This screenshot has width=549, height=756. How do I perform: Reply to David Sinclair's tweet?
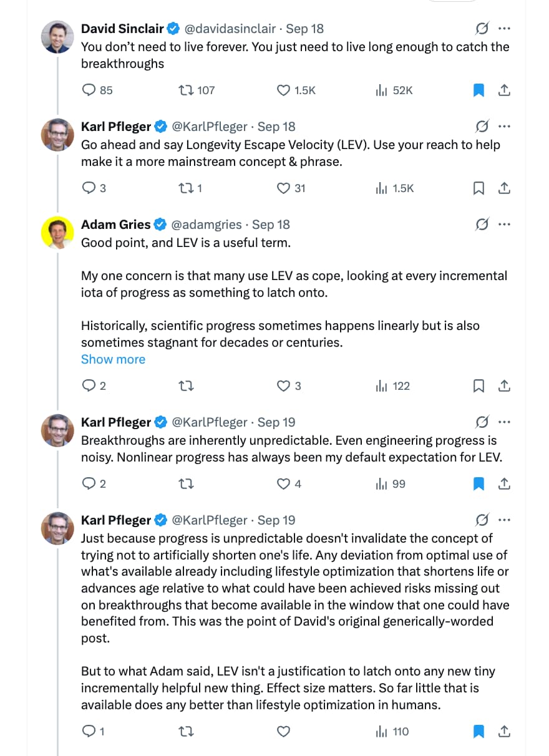pyautogui.click(x=89, y=90)
